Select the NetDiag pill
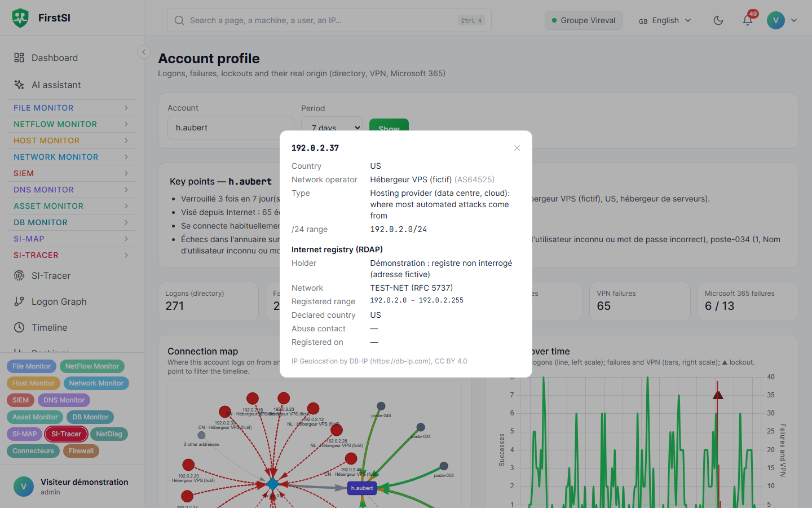 pos(109,434)
